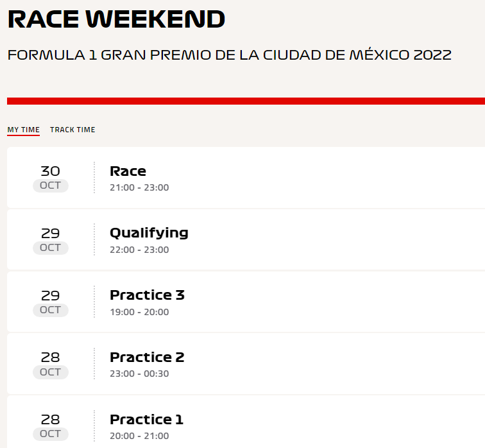Select the Practice 1 session

point(246,422)
